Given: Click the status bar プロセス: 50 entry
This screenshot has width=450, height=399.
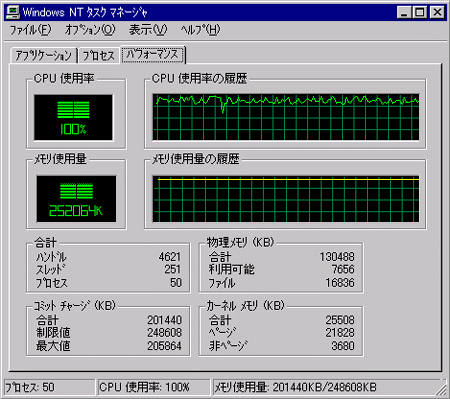Looking at the screenshot, I should [x=50, y=387].
